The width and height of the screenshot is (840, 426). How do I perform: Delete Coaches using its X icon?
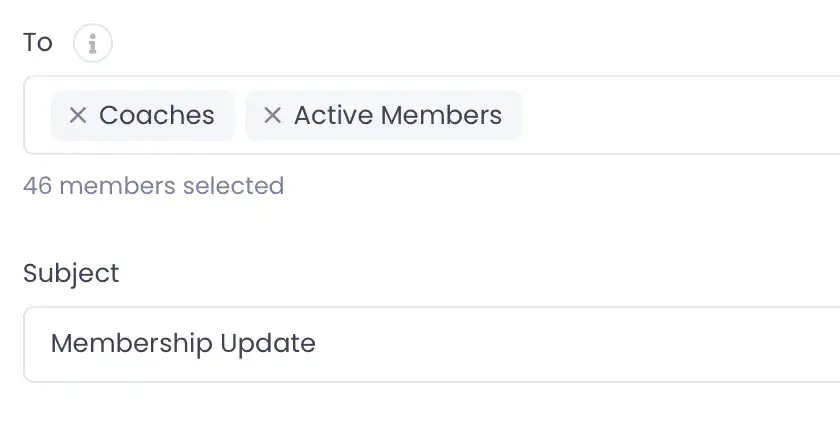coord(78,116)
